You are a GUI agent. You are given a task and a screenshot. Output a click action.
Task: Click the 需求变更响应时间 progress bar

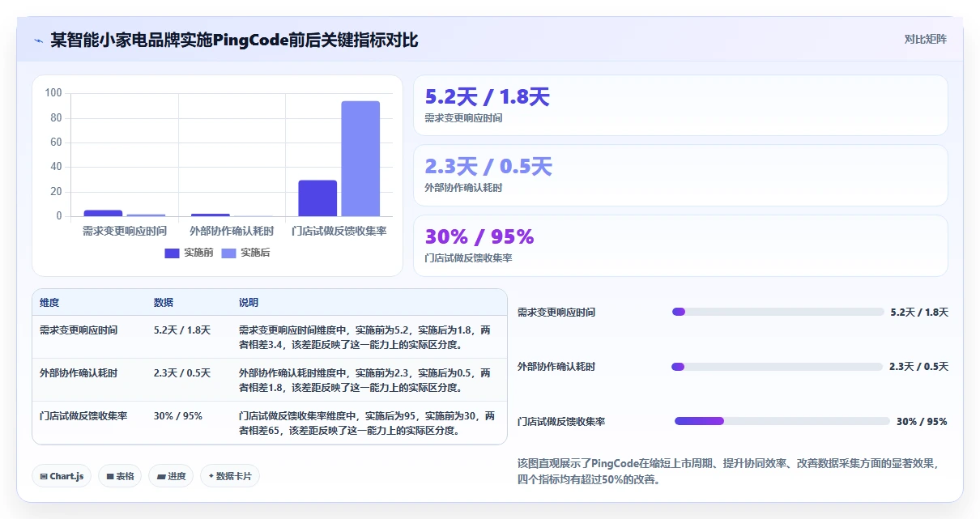[x=778, y=312]
